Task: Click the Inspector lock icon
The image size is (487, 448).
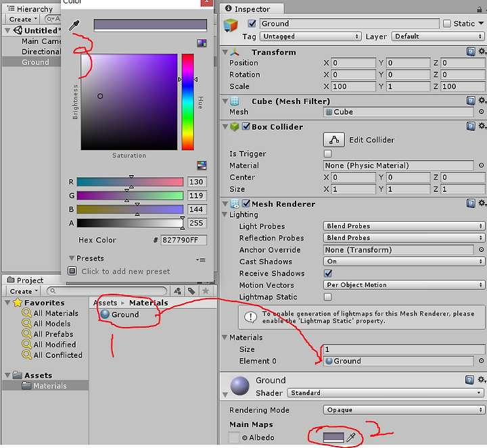Action: coord(480,9)
